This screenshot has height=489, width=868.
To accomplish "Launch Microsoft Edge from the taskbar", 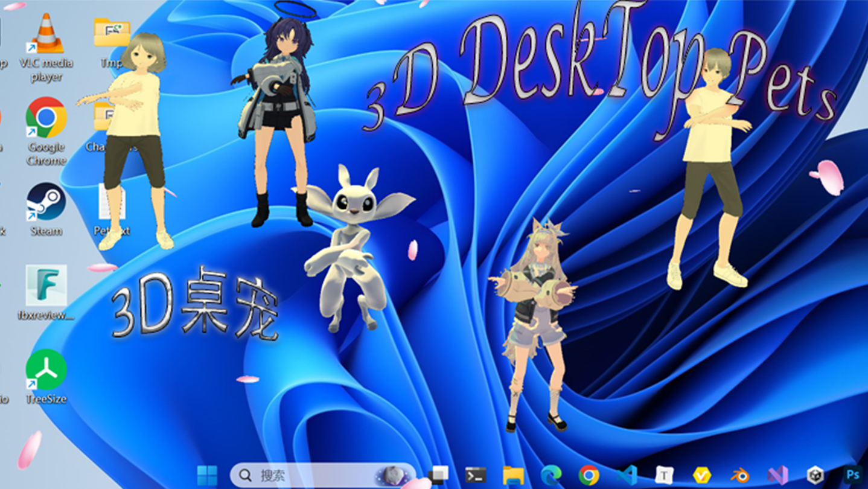I will click(551, 476).
